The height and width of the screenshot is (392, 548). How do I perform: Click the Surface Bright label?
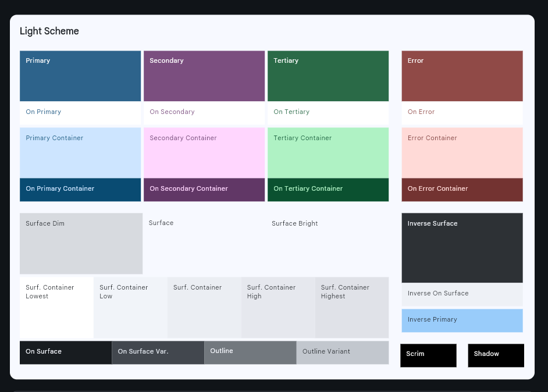point(294,223)
